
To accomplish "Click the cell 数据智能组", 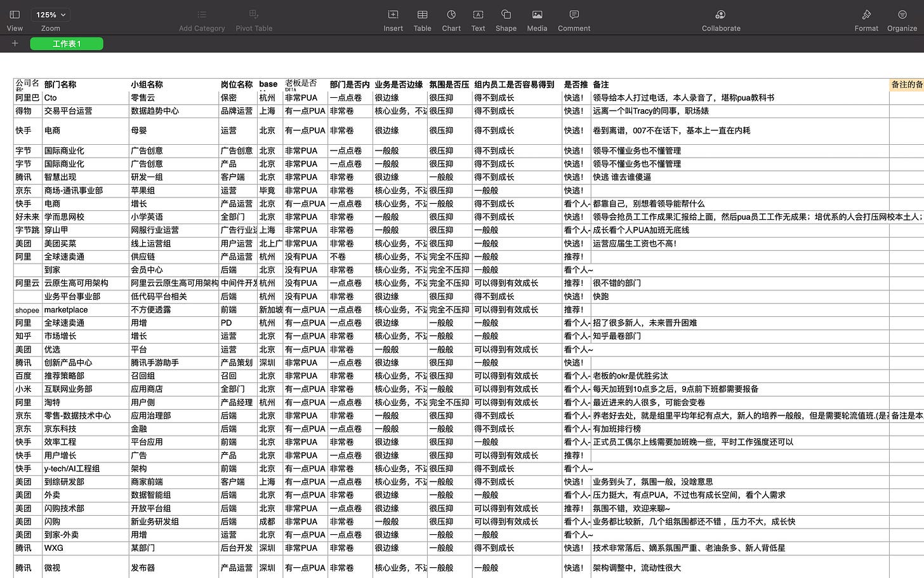I will (x=174, y=495).
